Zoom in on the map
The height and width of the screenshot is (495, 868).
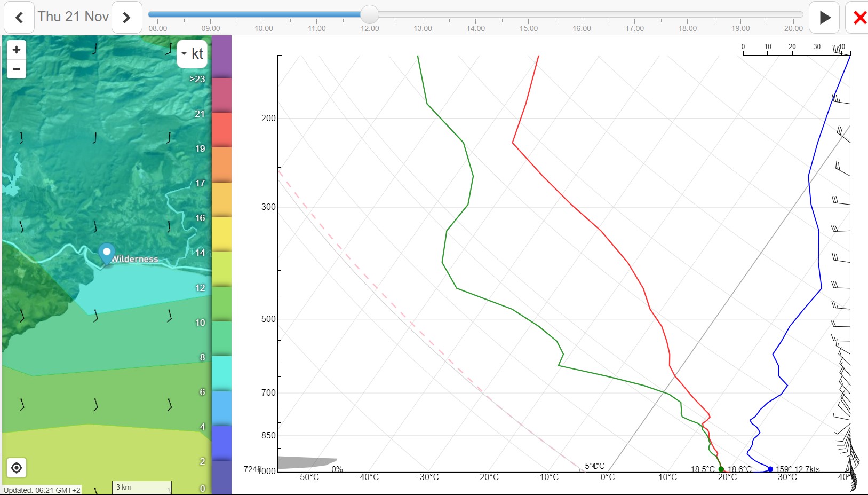pos(17,50)
